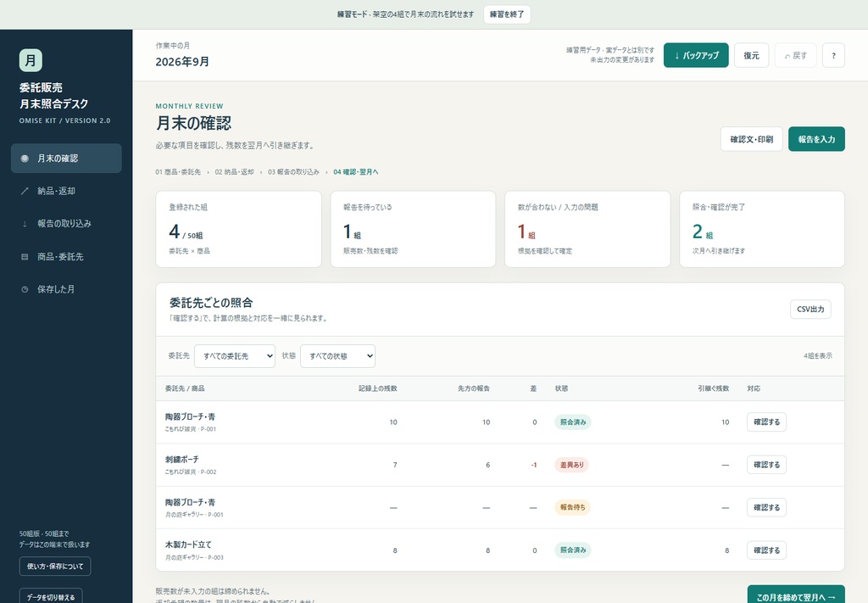Image resolution: width=868 pixels, height=603 pixels.
Task: Open the 委託先 filter dropdown
Action: point(235,356)
